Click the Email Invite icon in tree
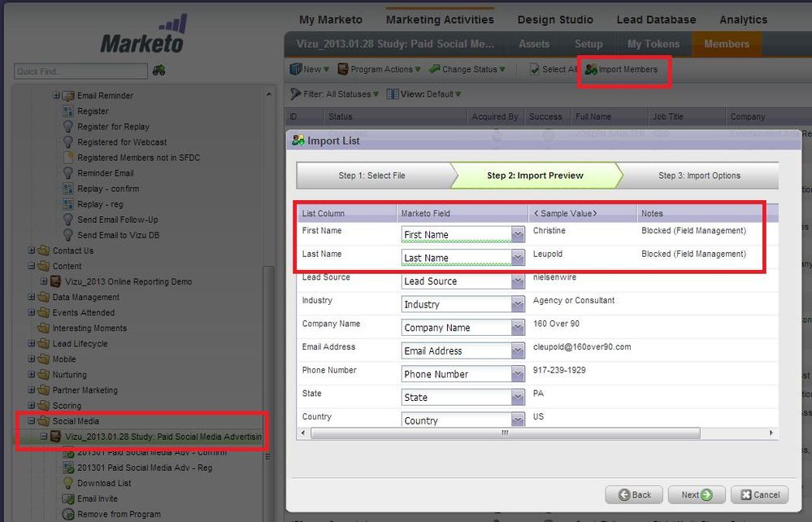812x522 pixels. coord(68,498)
